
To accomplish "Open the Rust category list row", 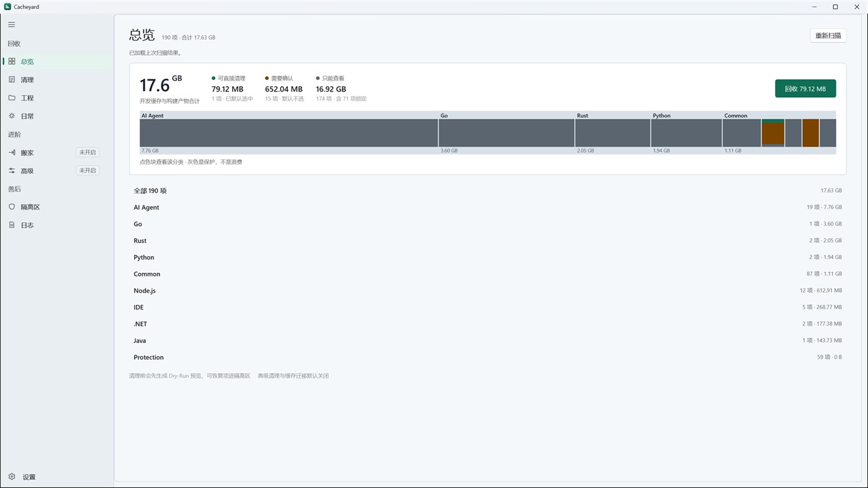I will click(488, 241).
